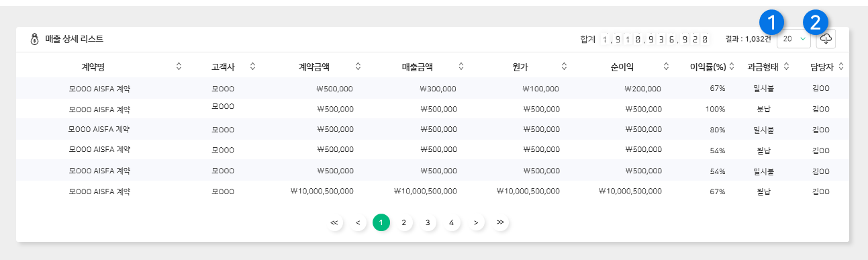Sort by 고객사 column arrows
Viewport: 868px width, 260px height.
click(x=252, y=66)
